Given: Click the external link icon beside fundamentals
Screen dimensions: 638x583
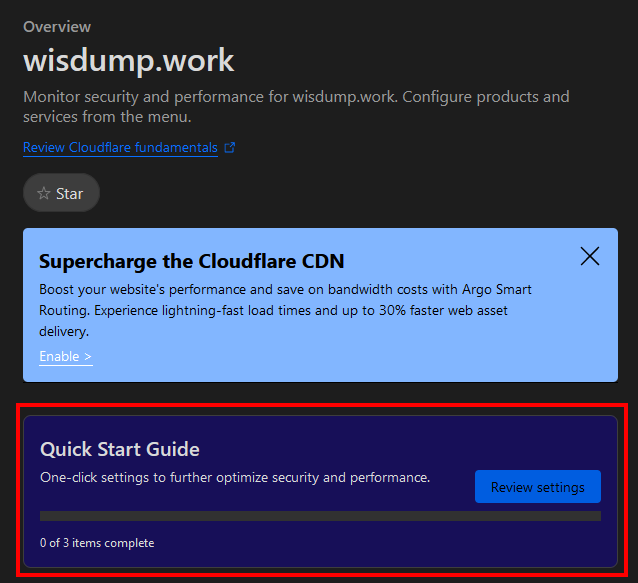Looking at the screenshot, I should [230, 148].
